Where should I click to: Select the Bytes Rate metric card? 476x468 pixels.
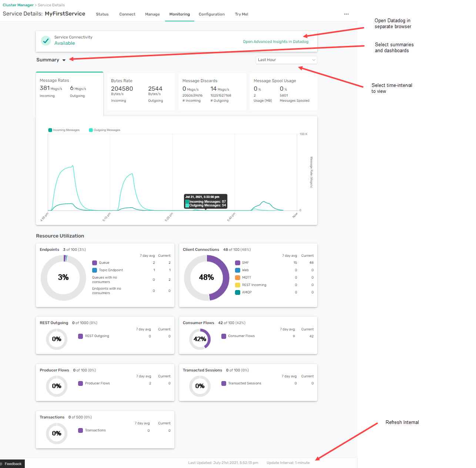tap(141, 91)
